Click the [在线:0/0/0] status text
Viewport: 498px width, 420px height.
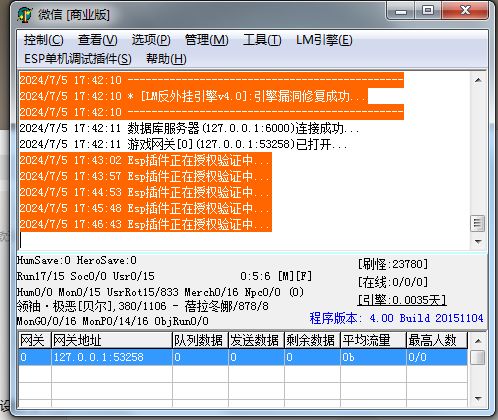click(392, 282)
